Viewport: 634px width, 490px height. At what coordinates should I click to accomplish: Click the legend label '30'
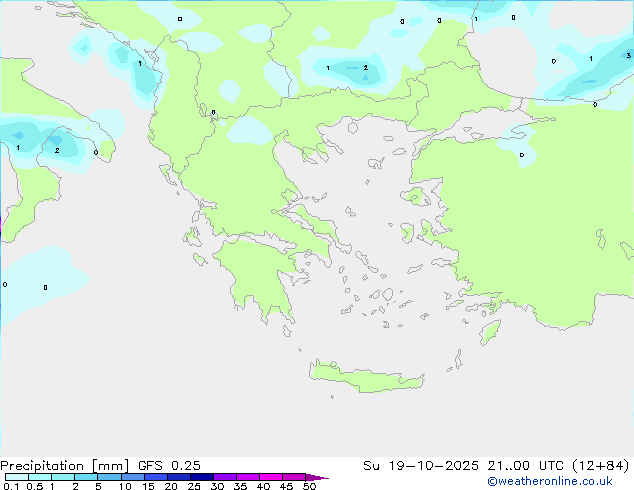pyautogui.click(x=217, y=486)
